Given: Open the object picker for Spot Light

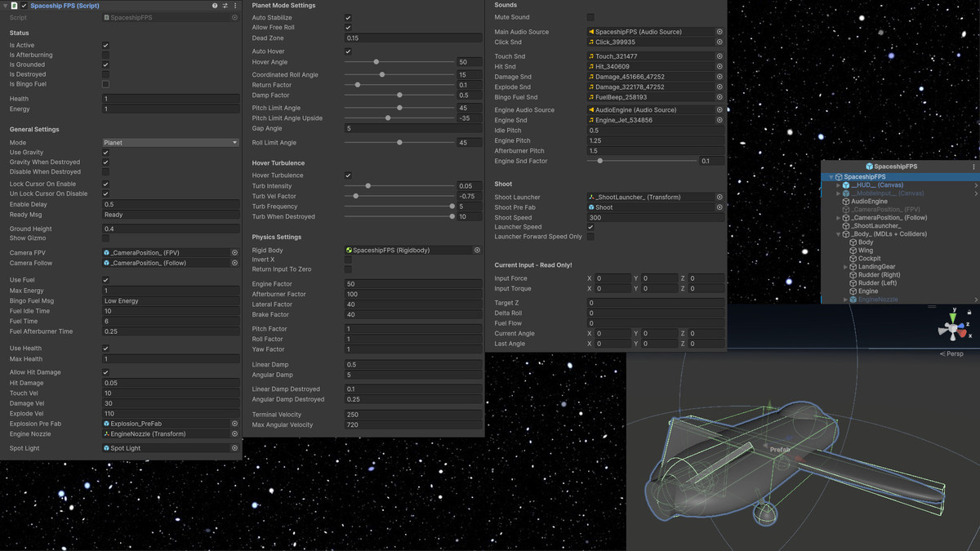Looking at the screenshot, I should 235,447.
